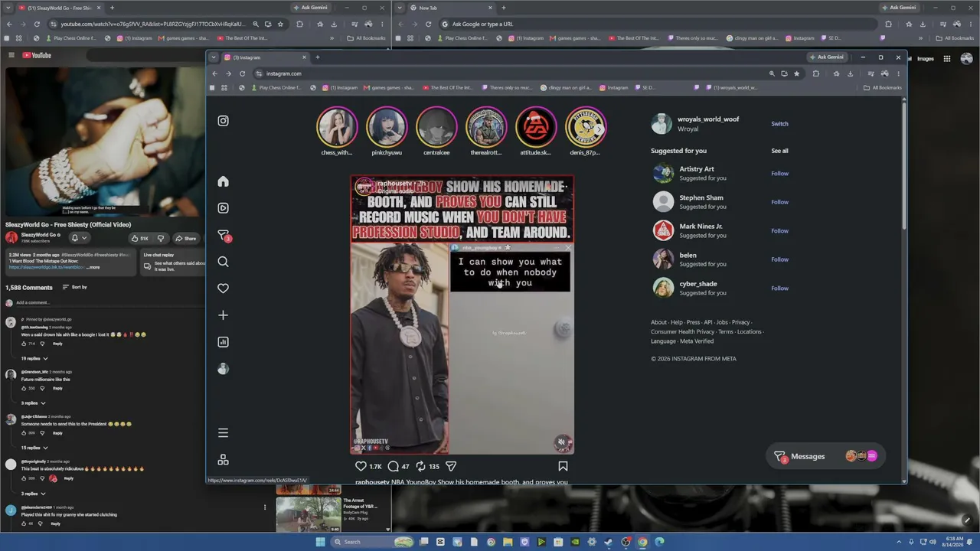980x551 pixels.
Task: Follow Artistry Art
Action: pos(779,174)
